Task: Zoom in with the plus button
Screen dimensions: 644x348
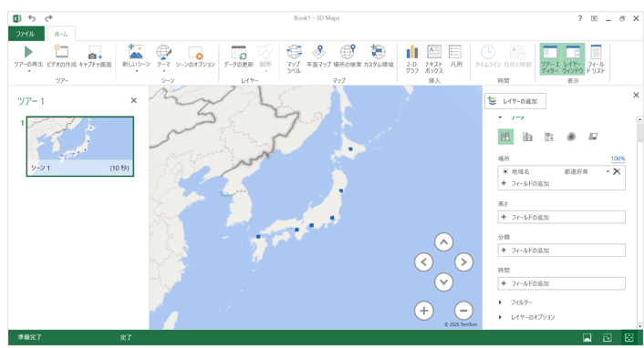Action: (424, 311)
